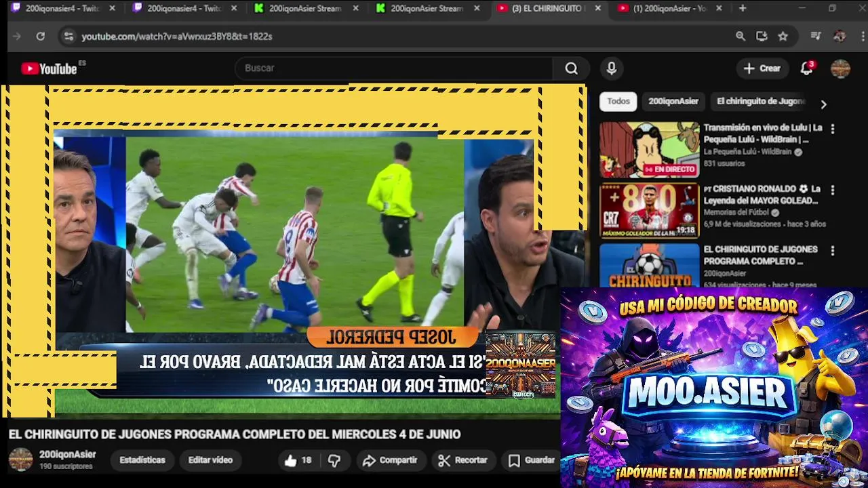The height and width of the screenshot is (488, 868).
Task: Open 200iqonAsier channel avatar below video
Action: click(20, 460)
